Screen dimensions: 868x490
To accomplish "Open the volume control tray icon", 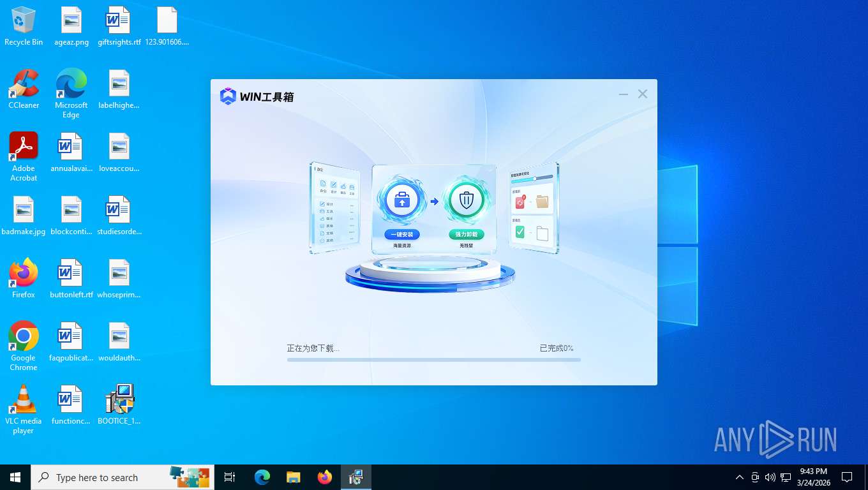I will [x=770, y=477].
